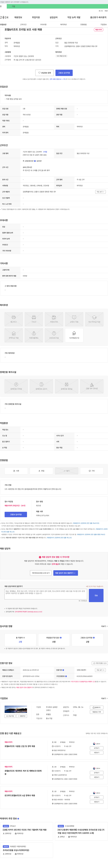108x868 pixels.
Task: Switch to the 우대사항 tab
Action: click(x=43, y=25)
